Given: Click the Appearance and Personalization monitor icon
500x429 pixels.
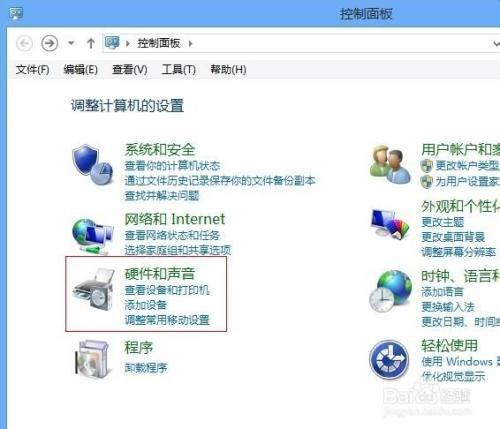Looking at the screenshot, I should coord(390,223).
